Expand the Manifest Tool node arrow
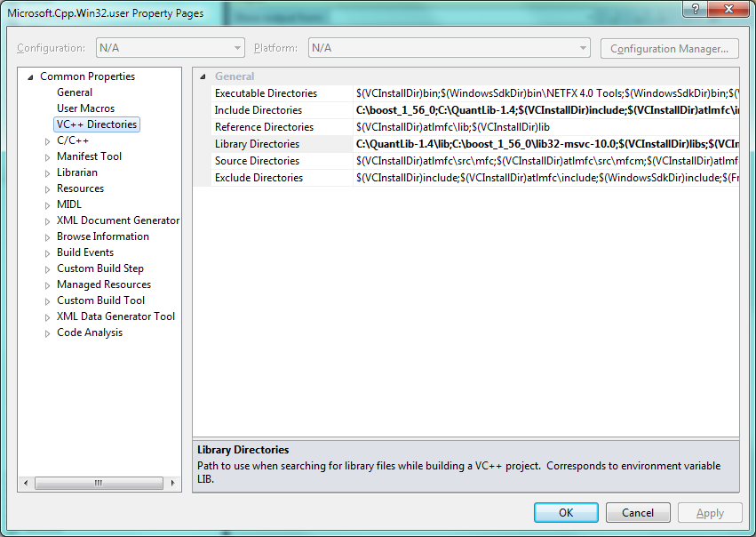 pos(48,156)
